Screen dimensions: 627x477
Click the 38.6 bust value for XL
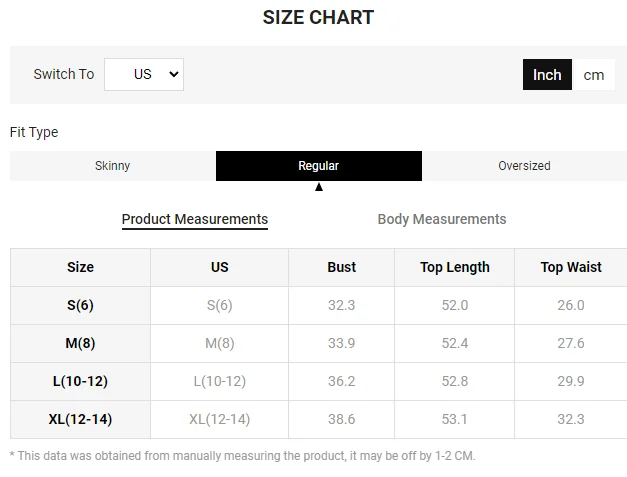[341, 419]
